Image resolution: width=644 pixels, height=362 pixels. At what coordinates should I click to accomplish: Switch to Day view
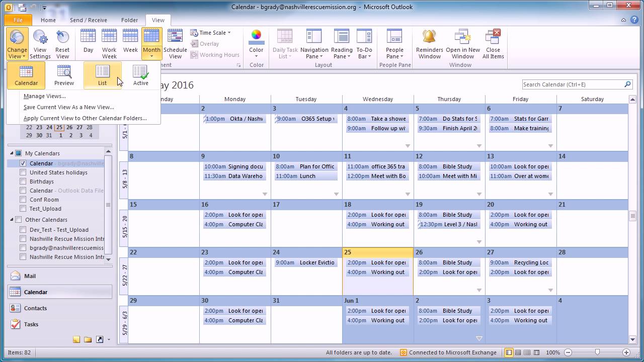coord(88,41)
